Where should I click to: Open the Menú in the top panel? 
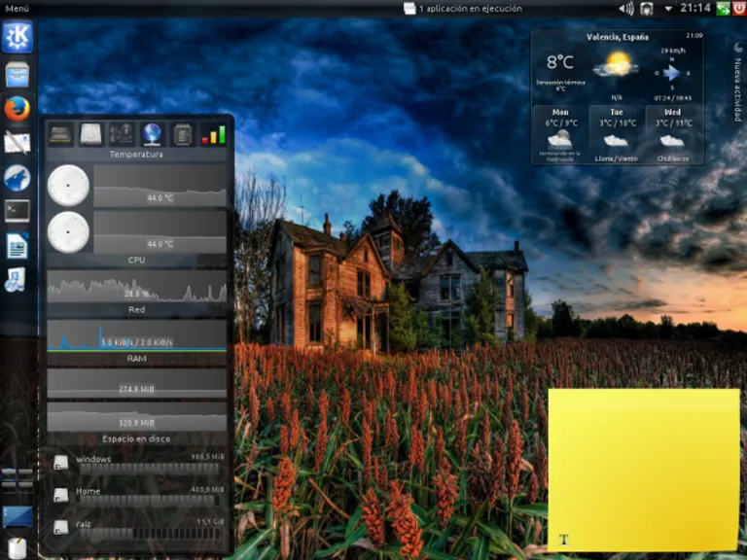(x=18, y=9)
